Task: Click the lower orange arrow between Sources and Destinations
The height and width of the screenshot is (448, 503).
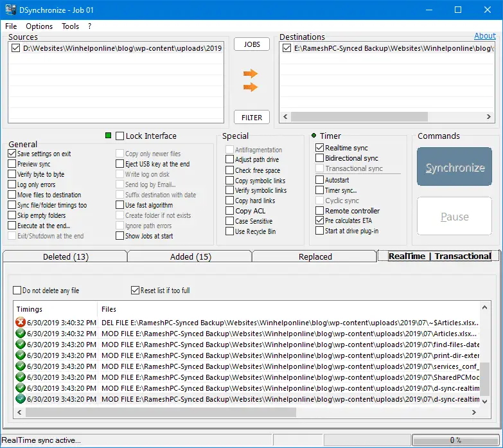Action: pos(251,87)
